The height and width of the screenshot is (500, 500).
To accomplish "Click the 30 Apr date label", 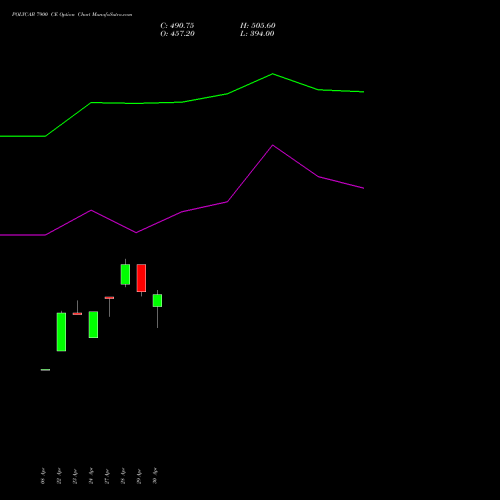I will pyautogui.click(x=155, y=476).
